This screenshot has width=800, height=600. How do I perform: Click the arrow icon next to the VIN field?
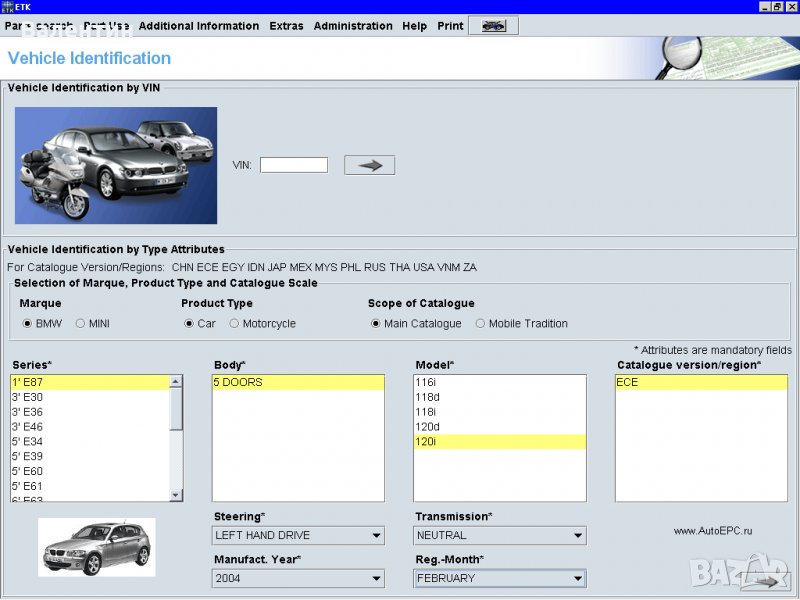point(369,164)
